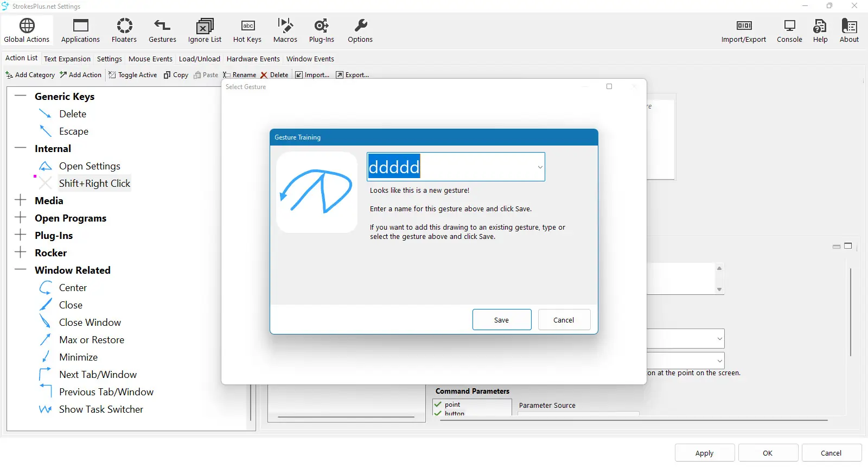
Task: Collapse the Generic Keys category
Action: [21, 96]
